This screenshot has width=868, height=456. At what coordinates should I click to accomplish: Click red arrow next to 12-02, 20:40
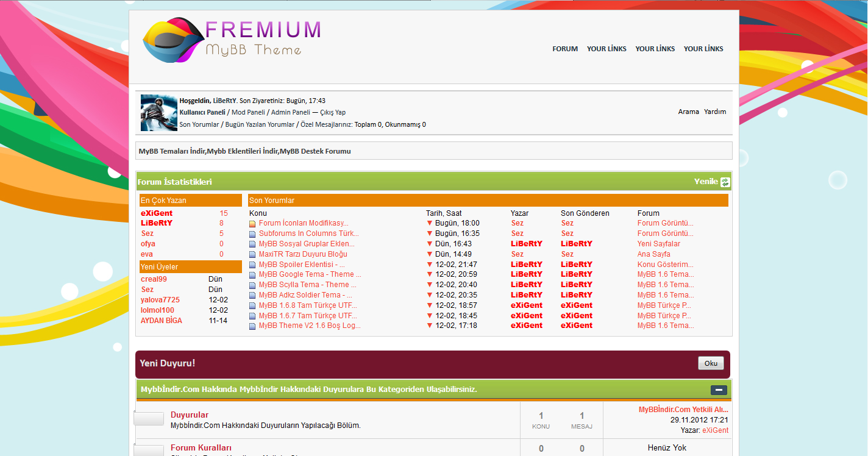tap(430, 285)
